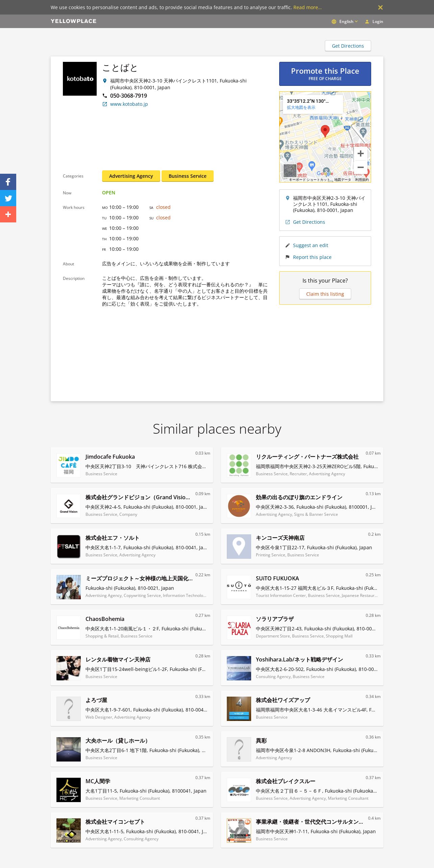Click the Grand Vision logo thumbnail

tap(69, 506)
